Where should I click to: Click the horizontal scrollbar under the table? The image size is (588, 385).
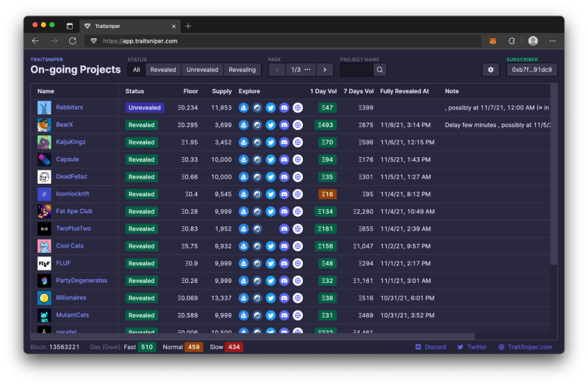pos(294,336)
